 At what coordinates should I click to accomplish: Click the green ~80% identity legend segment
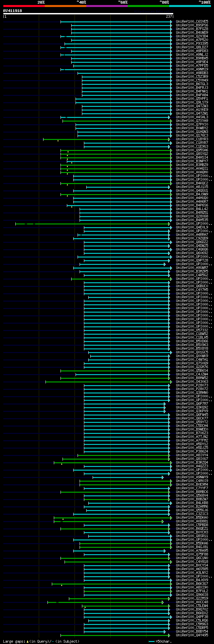pos(148,6)
